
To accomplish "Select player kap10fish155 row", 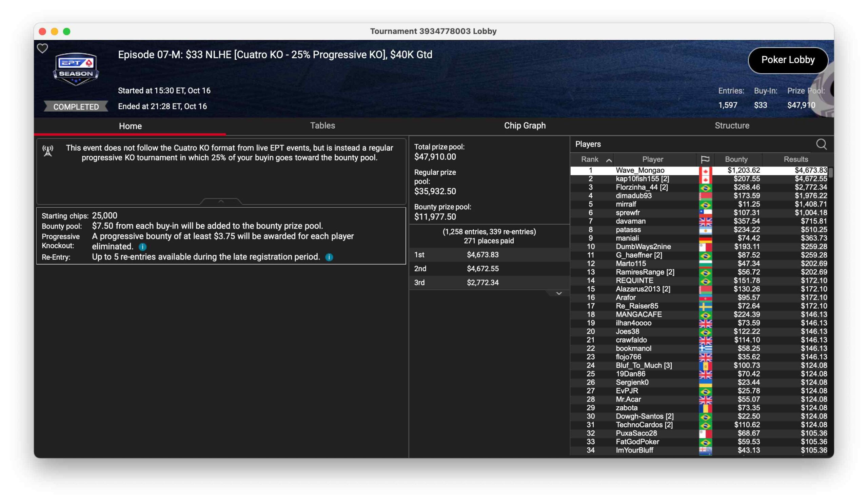I will coord(642,179).
